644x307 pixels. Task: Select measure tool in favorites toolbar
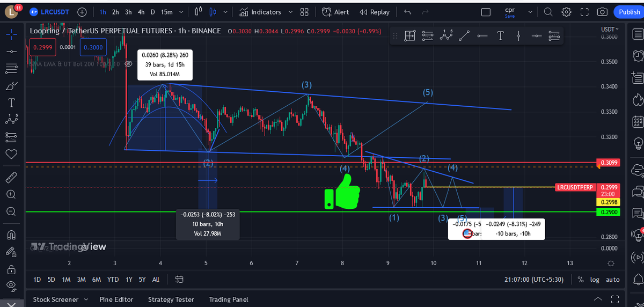(x=409, y=36)
